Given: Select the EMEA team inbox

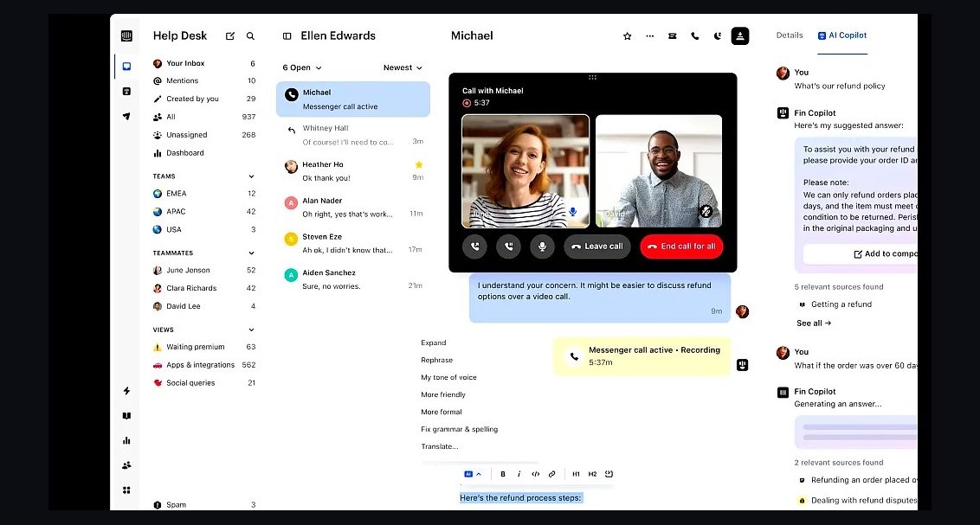Looking at the screenshot, I should pyautogui.click(x=204, y=194).
